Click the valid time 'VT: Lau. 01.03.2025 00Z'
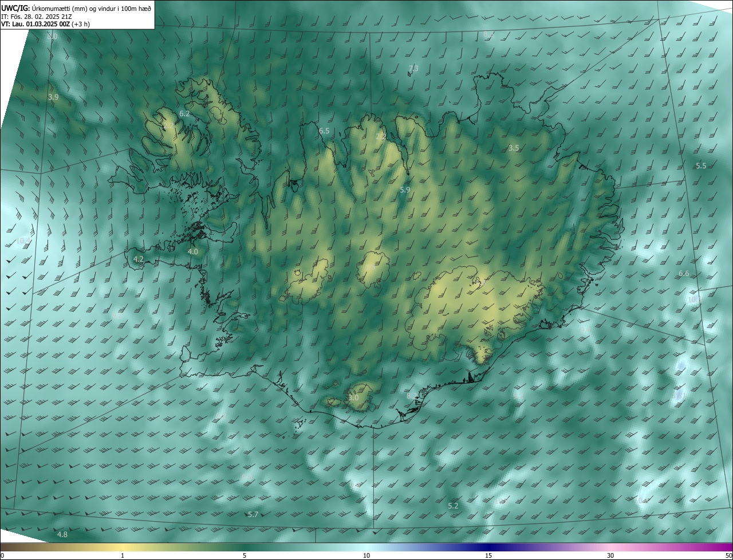The image size is (733, 560). point(36,24)
